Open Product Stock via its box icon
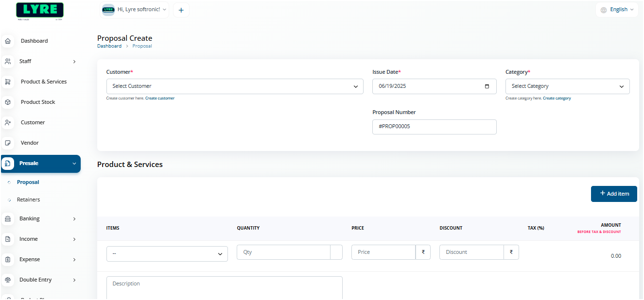This screenshot has width=644, height=300. [8, 102]
